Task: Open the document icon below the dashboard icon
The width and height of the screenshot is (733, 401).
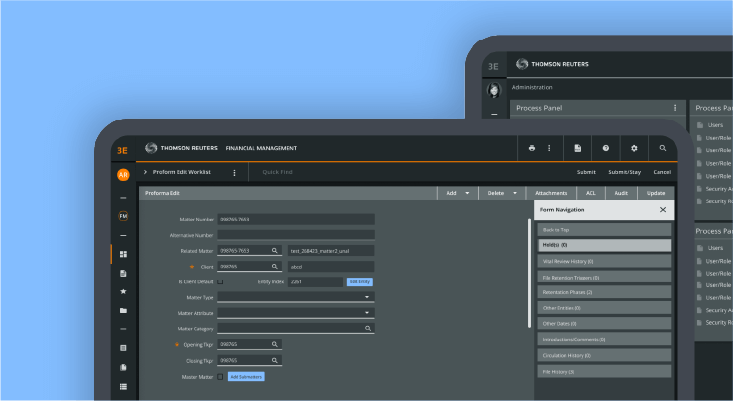Action: coord(123,273)
